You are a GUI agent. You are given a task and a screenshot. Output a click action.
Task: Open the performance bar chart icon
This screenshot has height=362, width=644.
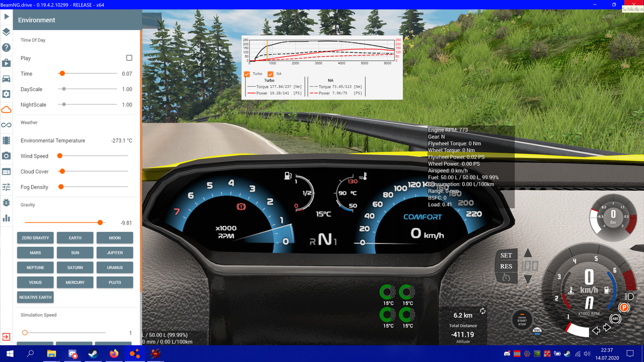click(x=7, y=218)
